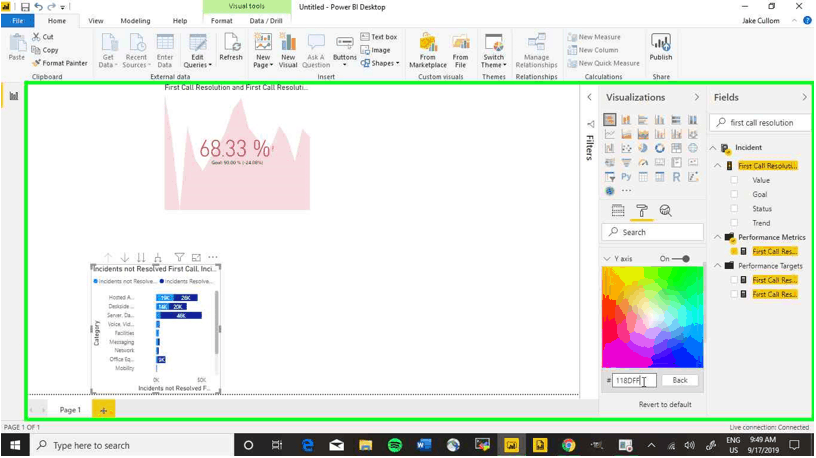Click the Back button under color picker
Viewport: 816px width, 458px height.
[x=680, y=380]
